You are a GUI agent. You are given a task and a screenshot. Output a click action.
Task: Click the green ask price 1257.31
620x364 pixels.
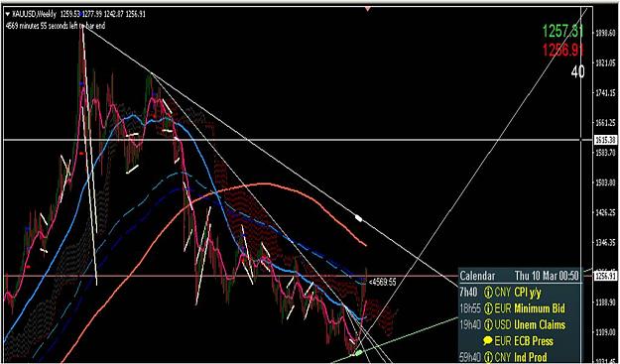click(x=563, y=31)
